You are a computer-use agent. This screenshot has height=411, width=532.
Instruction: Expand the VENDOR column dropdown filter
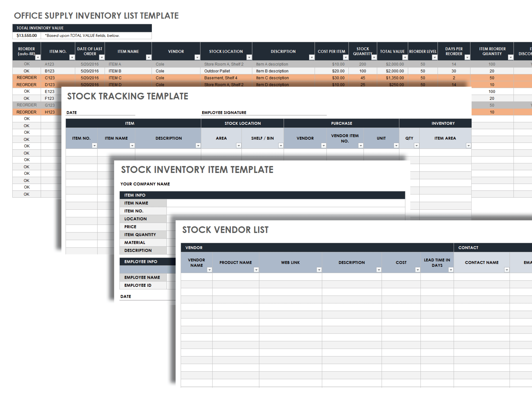pos(195,57)
